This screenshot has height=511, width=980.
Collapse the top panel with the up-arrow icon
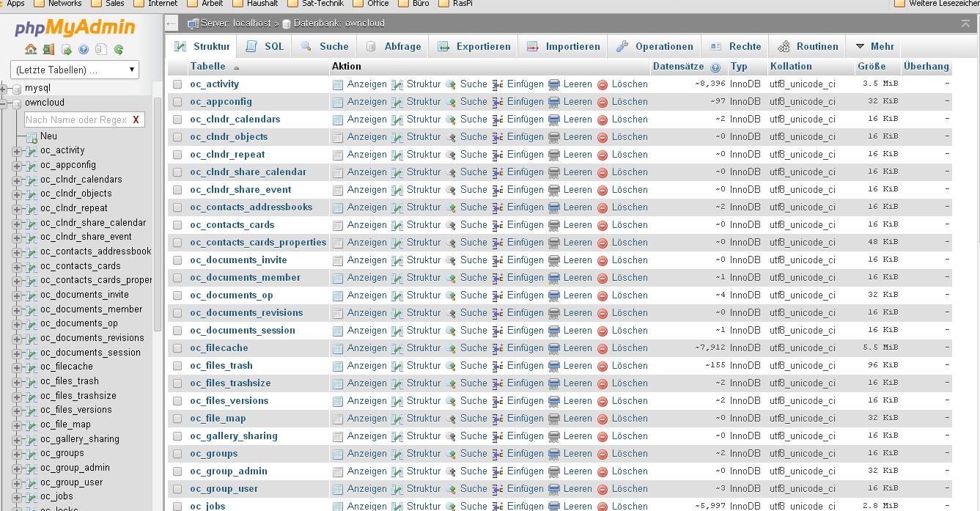click(965, 23)
